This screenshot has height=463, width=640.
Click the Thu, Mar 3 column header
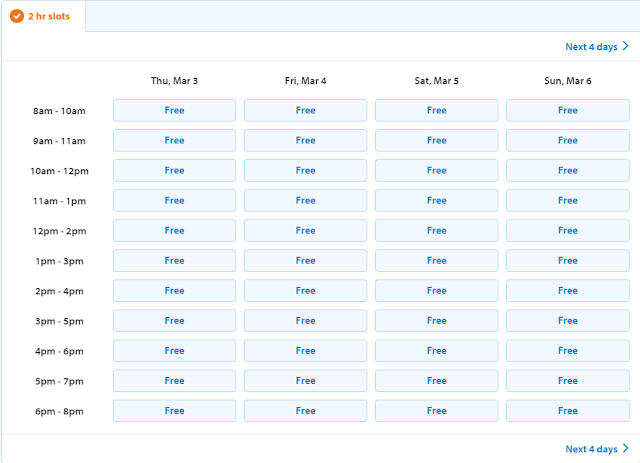tap(174, 81)
